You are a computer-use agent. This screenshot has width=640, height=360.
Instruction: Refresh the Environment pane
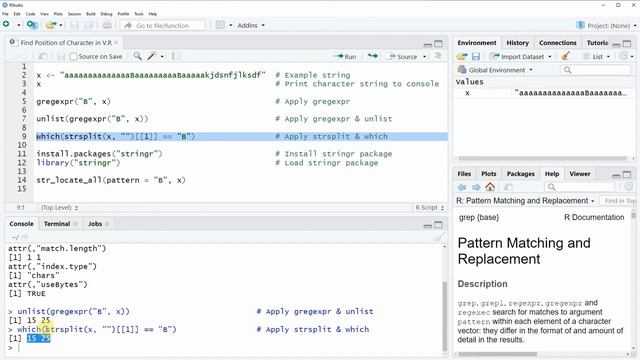[x=623, y=56]
